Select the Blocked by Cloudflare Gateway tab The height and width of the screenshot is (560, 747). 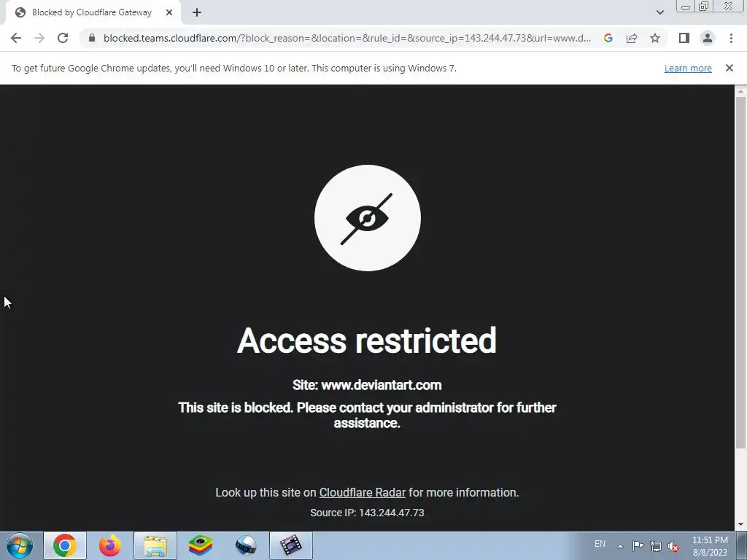[x=93, y=12]
